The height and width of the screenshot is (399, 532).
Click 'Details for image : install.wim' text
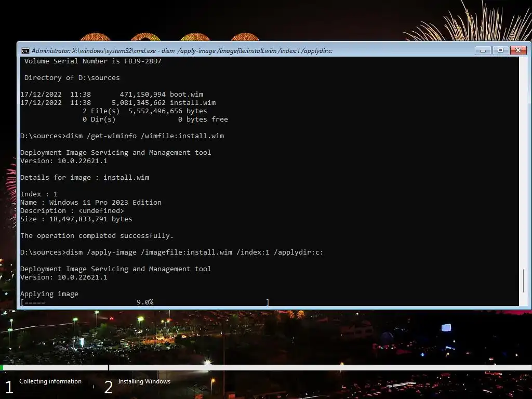(85, 178)
